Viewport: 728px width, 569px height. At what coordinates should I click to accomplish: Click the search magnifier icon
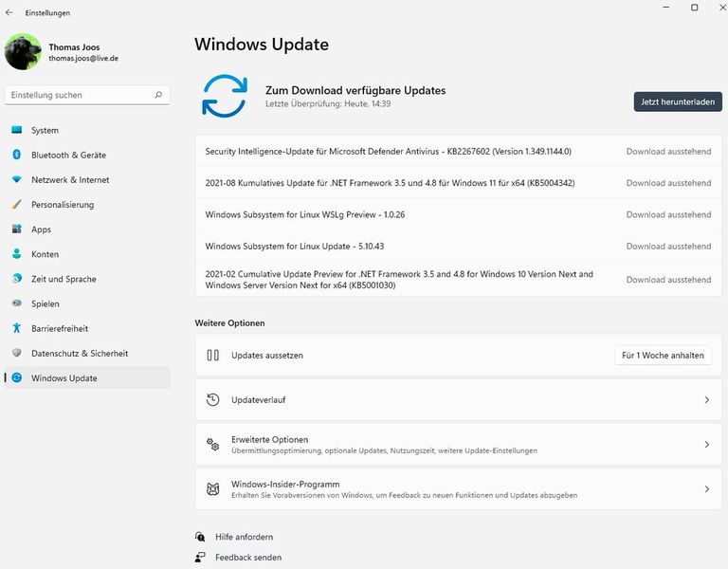click(x=158, y=95)
